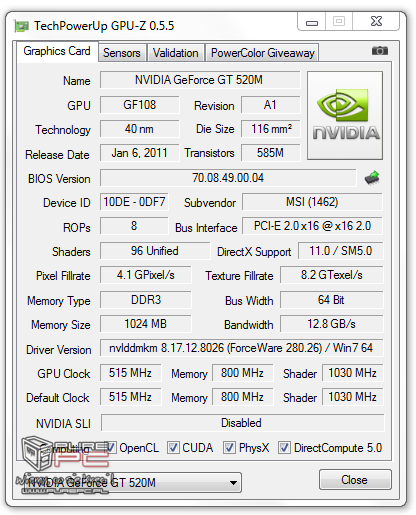Click the Device ID field 10DE - 0DF7
This screenshot has height=515, width=416.
click(134, 202)
